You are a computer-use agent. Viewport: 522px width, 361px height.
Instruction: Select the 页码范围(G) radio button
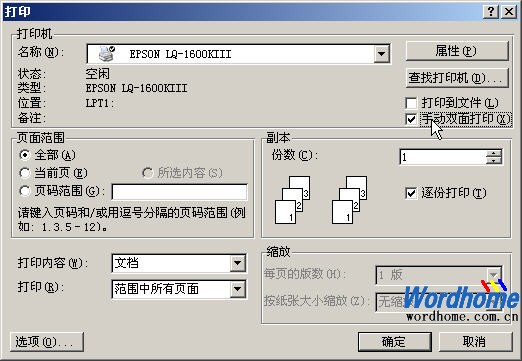[25, 191]
